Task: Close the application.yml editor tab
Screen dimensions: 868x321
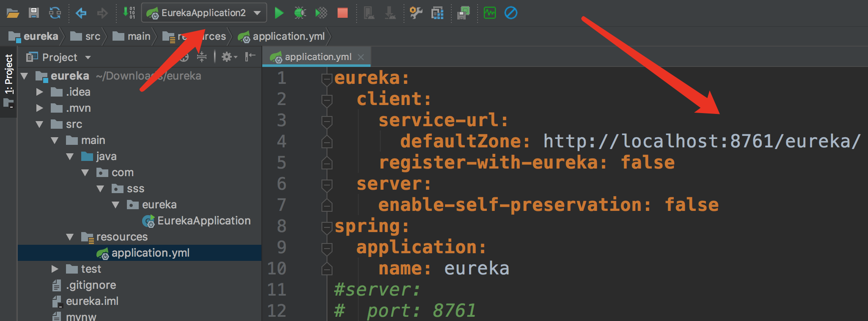Action: point(361,57)
